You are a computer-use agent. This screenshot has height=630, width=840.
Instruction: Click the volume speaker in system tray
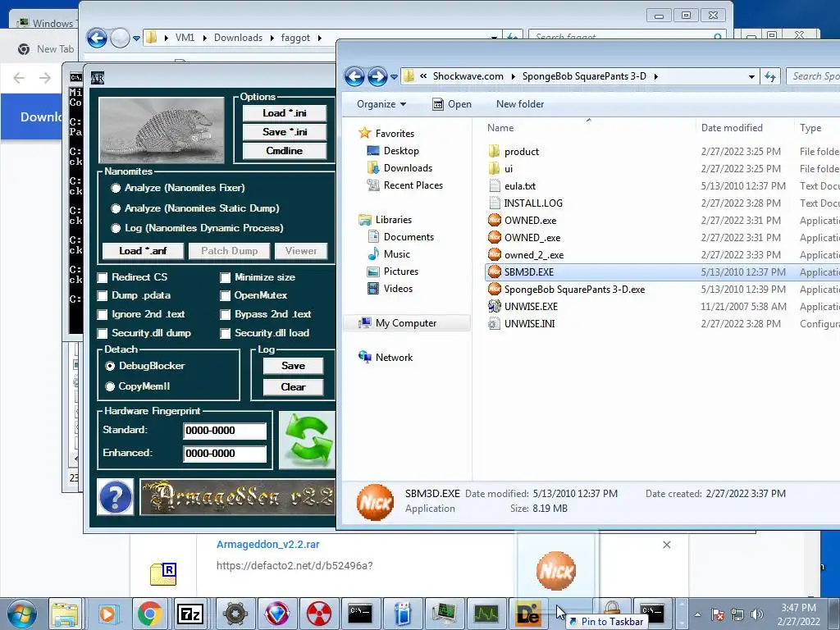click(757, 614)
